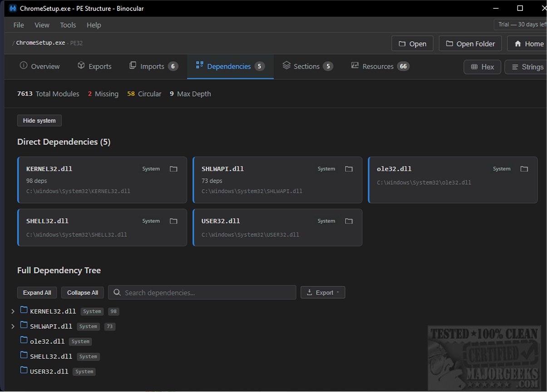Select the SHELL32.dll dependency card title
The image size is (547, 392).
[47, 221]
